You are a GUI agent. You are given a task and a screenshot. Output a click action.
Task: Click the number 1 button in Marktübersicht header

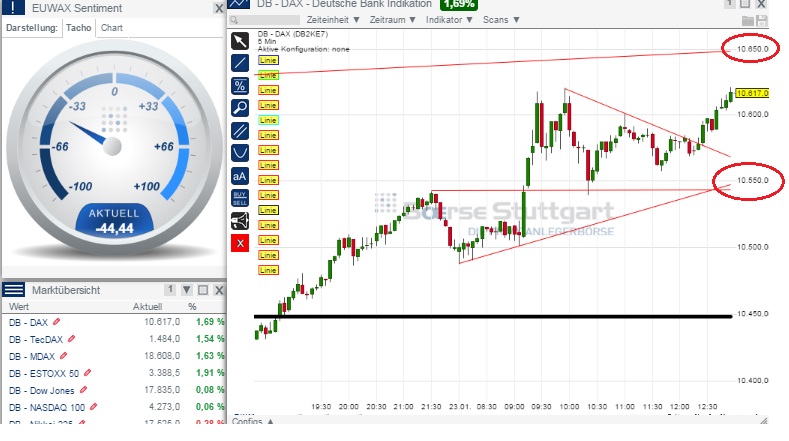(170, 289)
